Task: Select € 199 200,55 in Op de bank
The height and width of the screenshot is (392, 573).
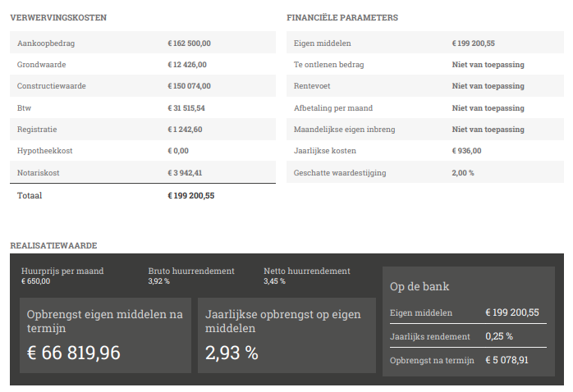Action: (512, 312)
